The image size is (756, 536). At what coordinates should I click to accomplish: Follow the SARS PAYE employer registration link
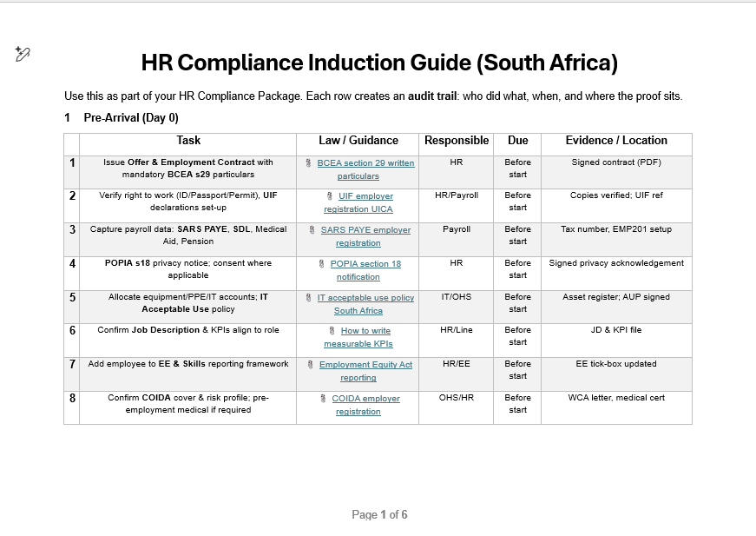[x=365, y=231]
